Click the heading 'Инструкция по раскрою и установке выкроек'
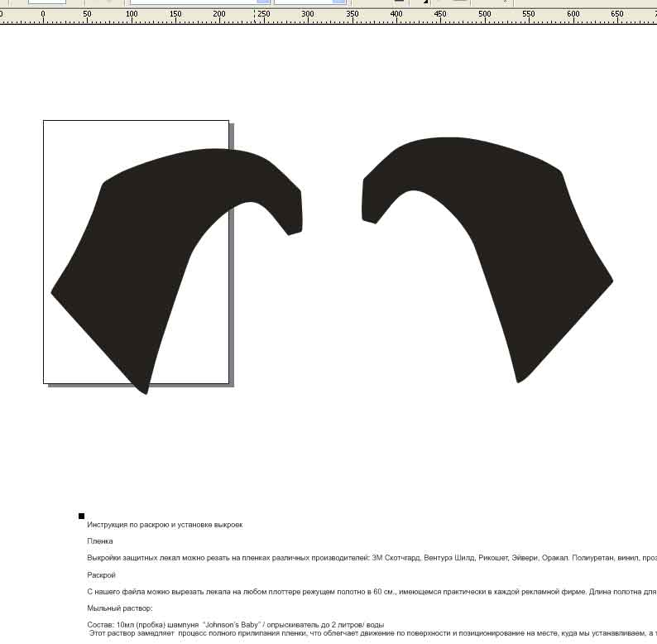Viewport: 657px width, 644px height. 165,525
